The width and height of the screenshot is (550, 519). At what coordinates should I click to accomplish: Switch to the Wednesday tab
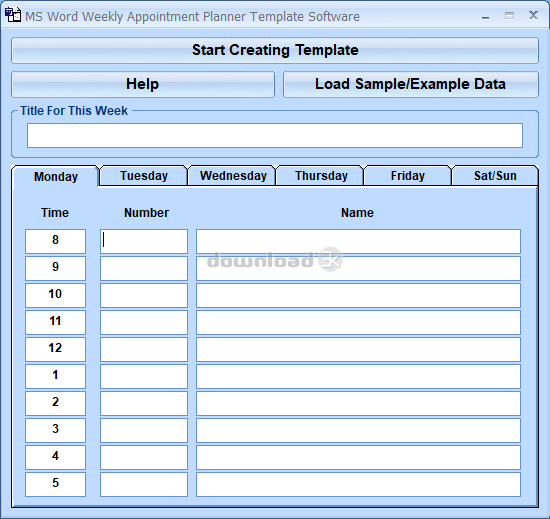(233, 175)
